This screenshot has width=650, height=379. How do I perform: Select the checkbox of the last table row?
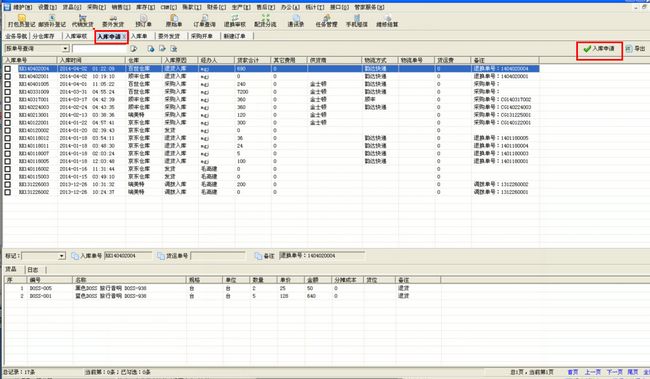coord(7,192)
